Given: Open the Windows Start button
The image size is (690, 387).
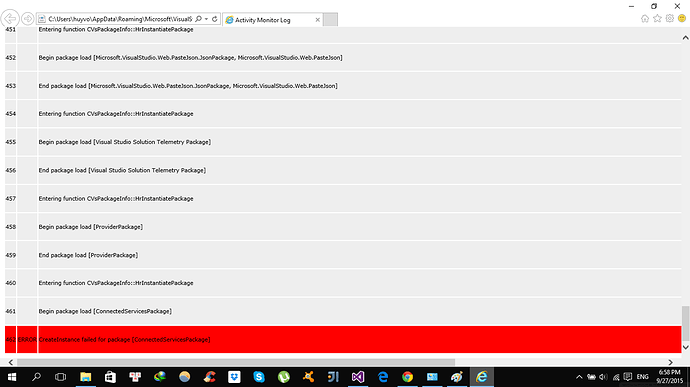Looking at the screenshot, I should (x=12, y=377).
